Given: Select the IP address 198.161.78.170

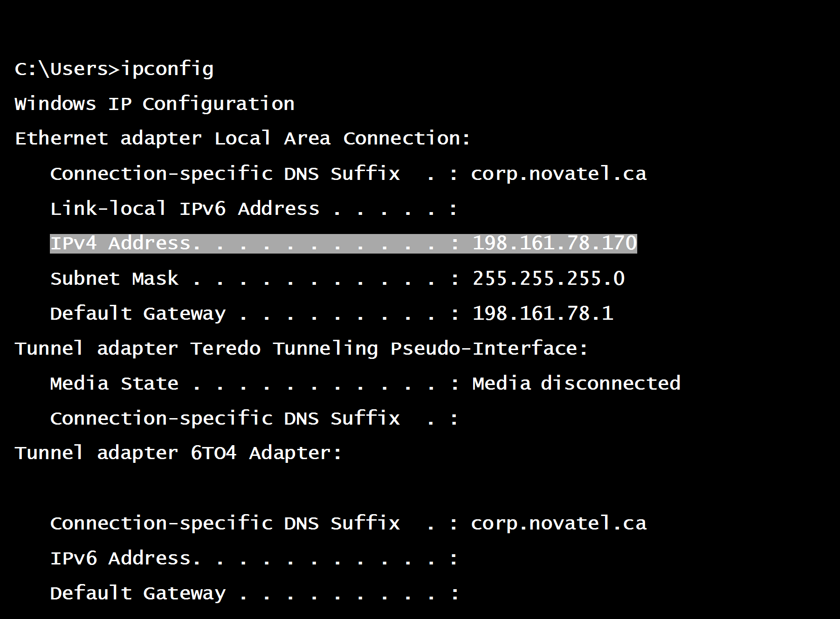Looking at the screenshot, I should [x=554, y=243].
